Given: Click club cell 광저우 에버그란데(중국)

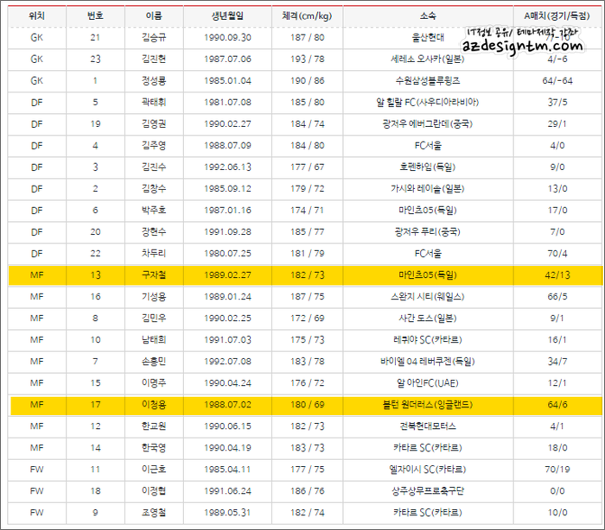Looking at the screenshot, I should tap(428, 124).
